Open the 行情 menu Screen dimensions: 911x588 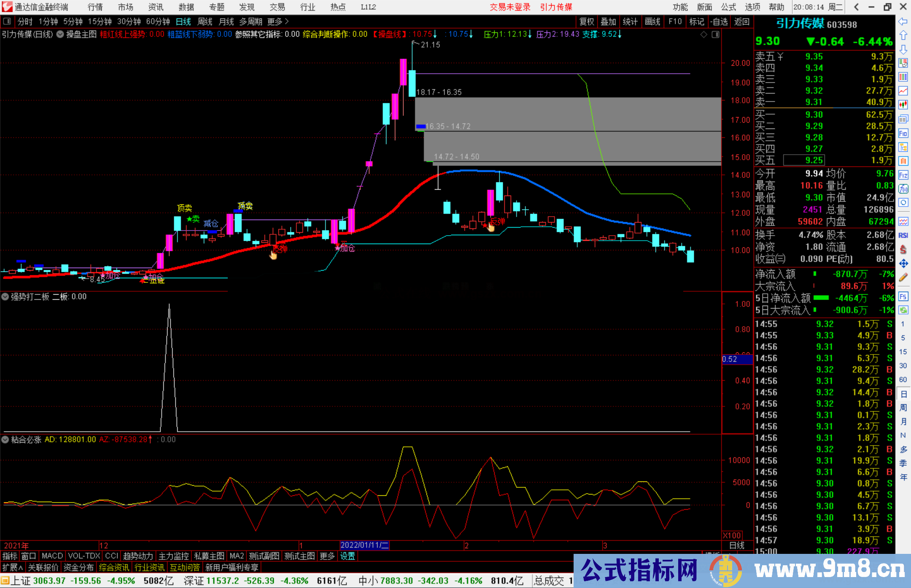pos(95,7)
